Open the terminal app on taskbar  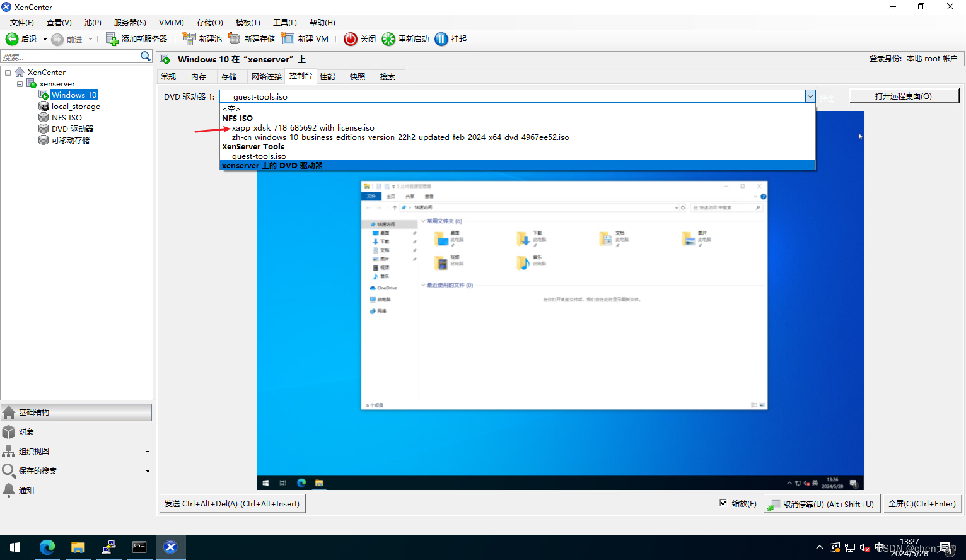139,547
